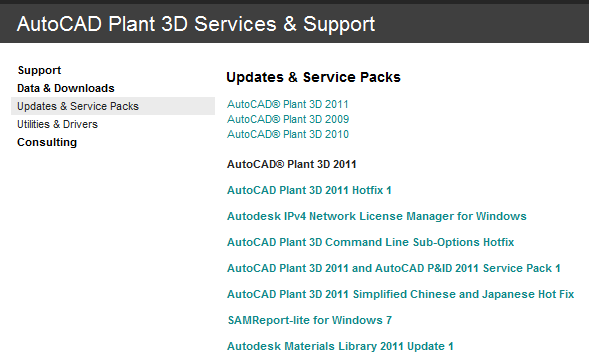The width and height of the screenshot is (589, 364).
Task: Open the Support section in sidebar
Action: click(x=39, y=70)
